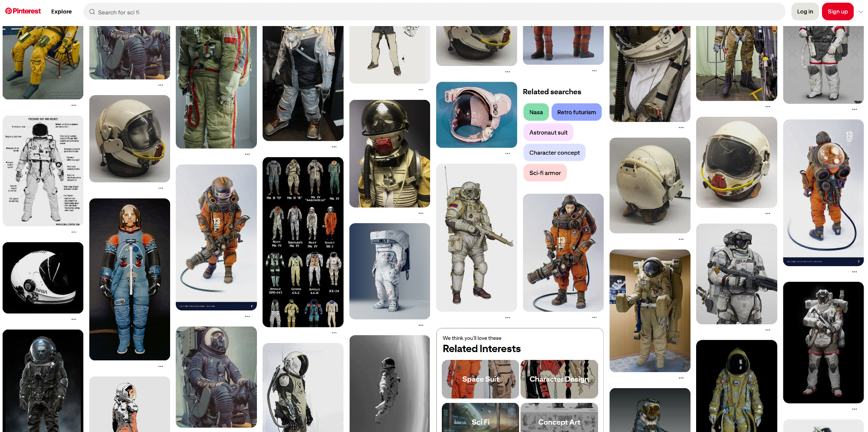This screenshot has width=868, height=432.
Task: Open more options under NASA helmet pin
Action: (74, 319)
